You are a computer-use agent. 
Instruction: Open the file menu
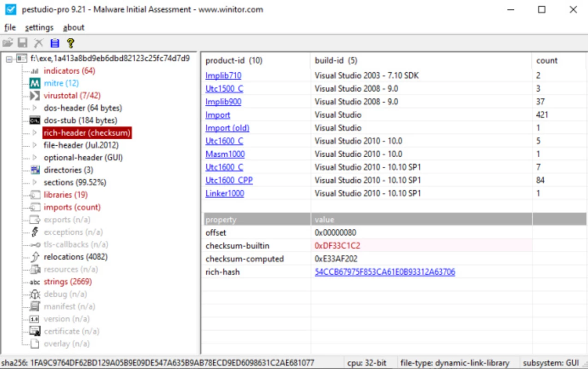click(10, 28)
